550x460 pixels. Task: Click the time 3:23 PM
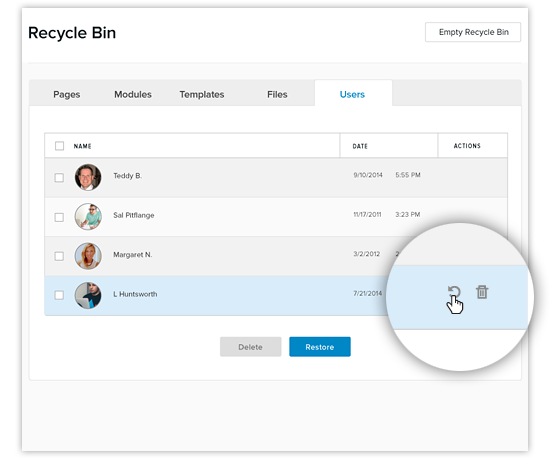[408, 214]
